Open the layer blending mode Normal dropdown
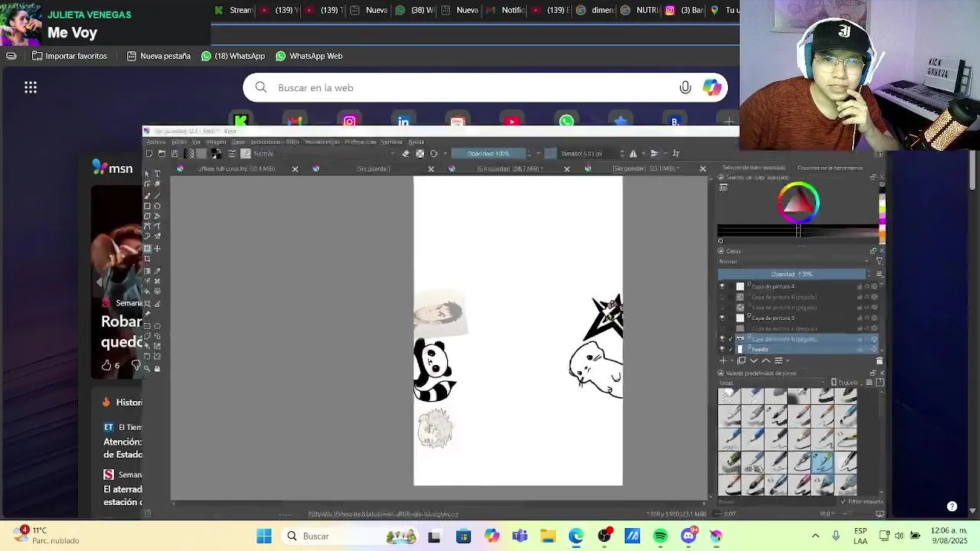 pos(794,261)
